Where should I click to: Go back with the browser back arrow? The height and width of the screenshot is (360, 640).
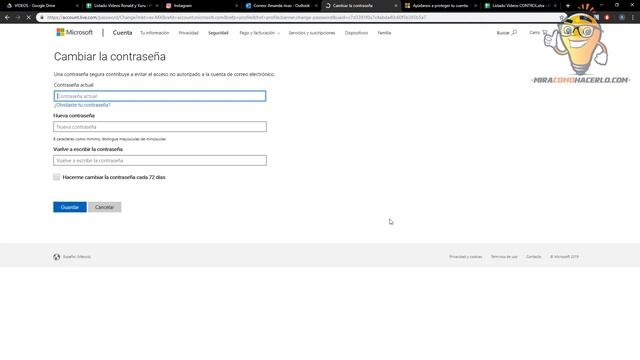click(x=7, y=18)
